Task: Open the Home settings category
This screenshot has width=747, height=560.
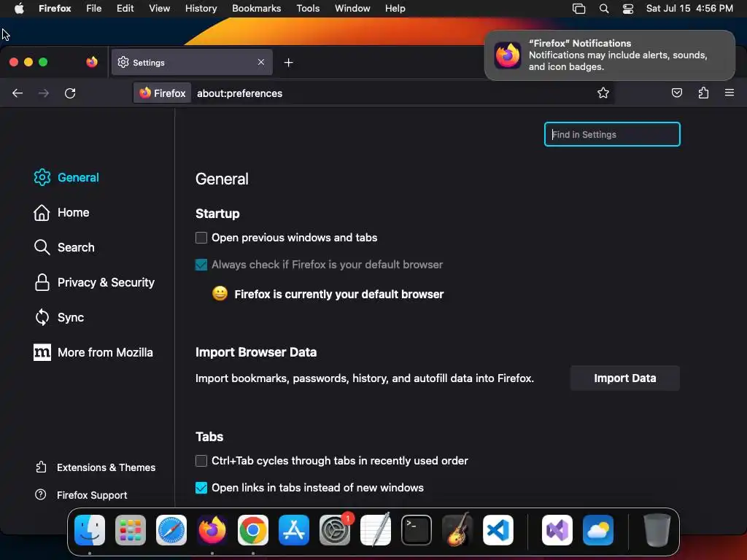Action: pos(61,212)
